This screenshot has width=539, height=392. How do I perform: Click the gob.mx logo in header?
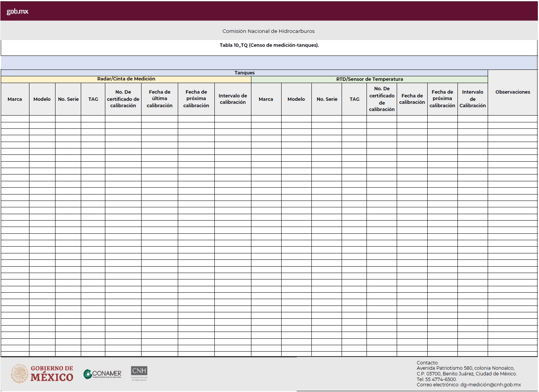click(x=17, y=11)
